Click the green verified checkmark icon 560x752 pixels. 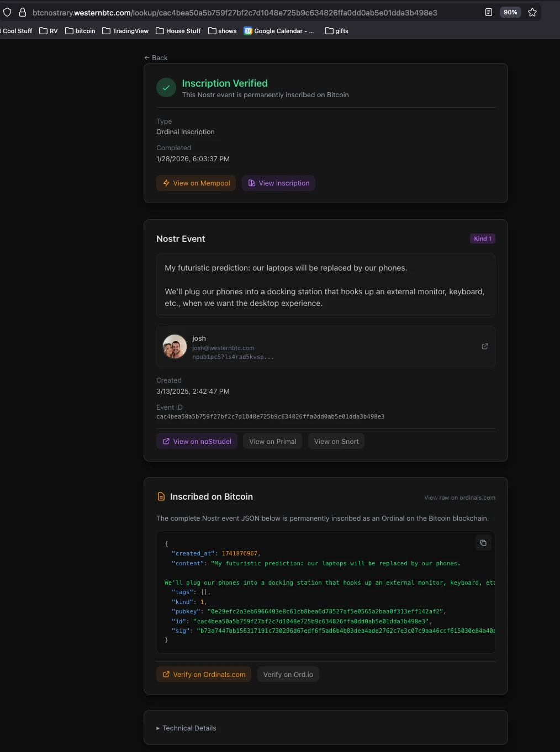pyautogui.click(x=166, y=87)
